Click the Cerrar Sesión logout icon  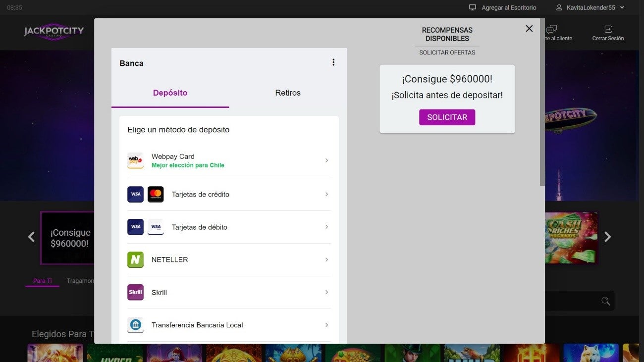(608, 29)
